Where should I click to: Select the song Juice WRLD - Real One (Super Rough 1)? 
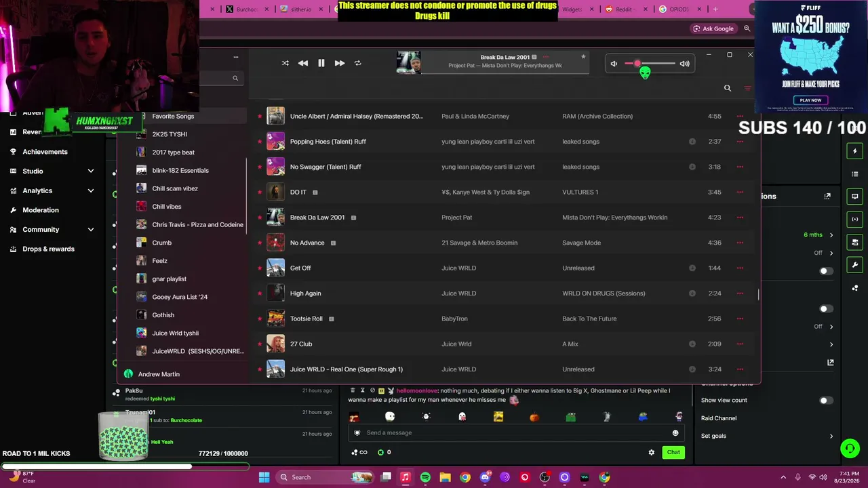pos(347,369)
